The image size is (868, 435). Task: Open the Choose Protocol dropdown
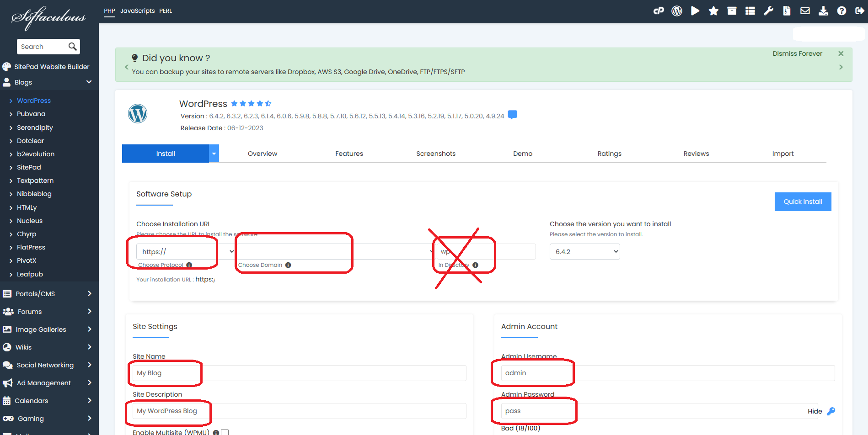click(x=183, y=251)
